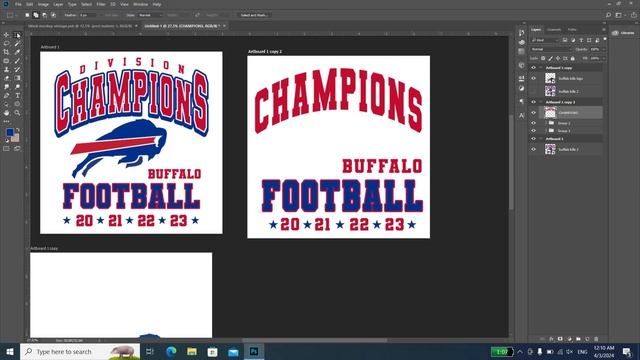
Task: Click the foreground blue color swatch
Action: (x=9, y=132)
